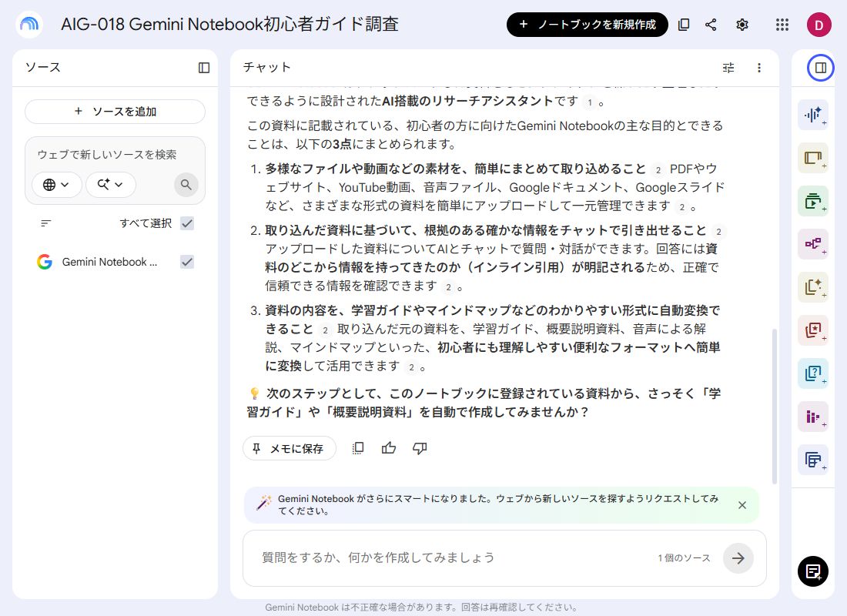Create a new notebook with the black button
847x616 pixels.
588,25
